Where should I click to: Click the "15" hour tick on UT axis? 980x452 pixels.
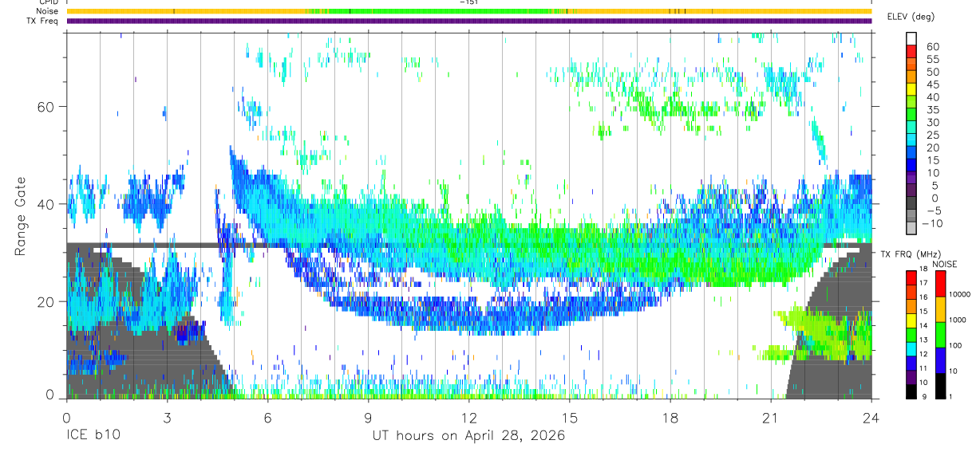pos(570,417)
